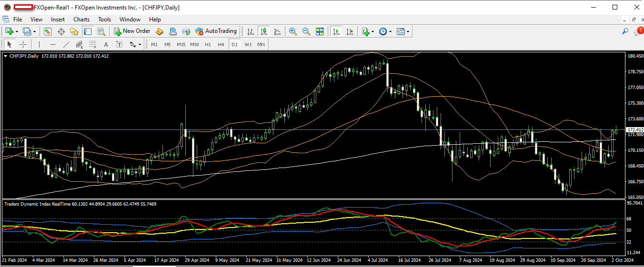644x267 pixels.
Task: Select the M1 timeframe button
Action: (x=154, y=44)
